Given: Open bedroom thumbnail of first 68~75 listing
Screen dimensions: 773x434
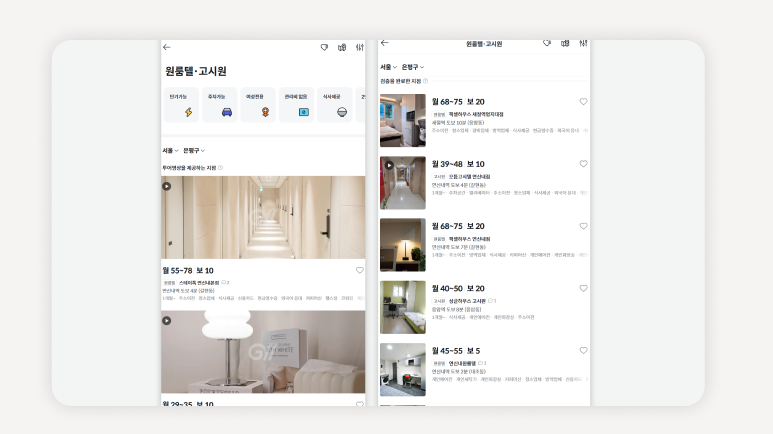Looking at the screenshot, I should 403,120.
